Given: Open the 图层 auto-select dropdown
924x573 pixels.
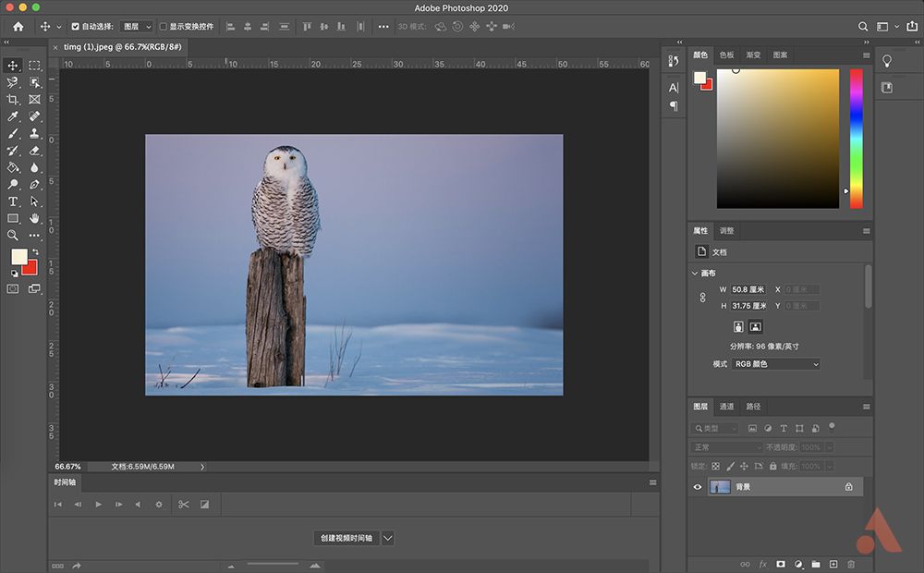Looking at the screenshot, I should click(x=136, y=27).
